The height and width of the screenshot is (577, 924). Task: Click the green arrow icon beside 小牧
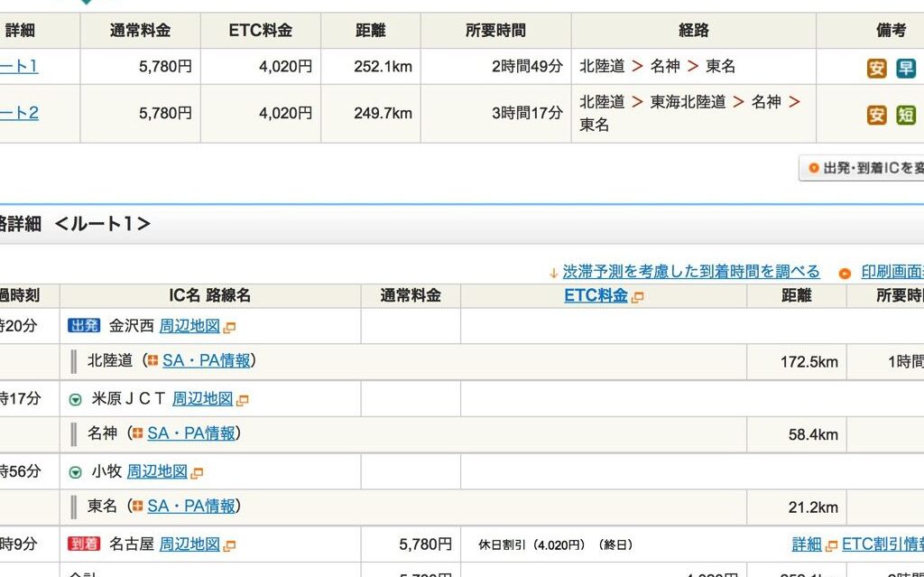click(x=75, y=472)
